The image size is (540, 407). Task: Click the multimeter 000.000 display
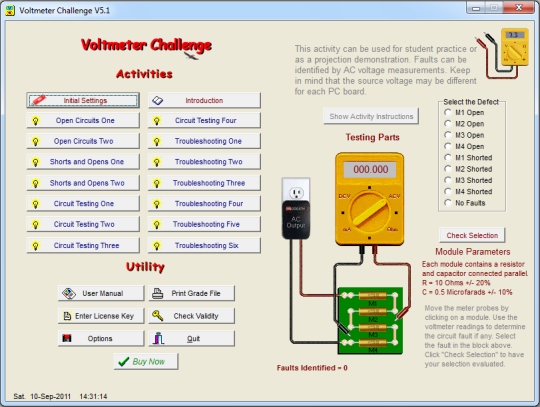[x=370, y=169]
